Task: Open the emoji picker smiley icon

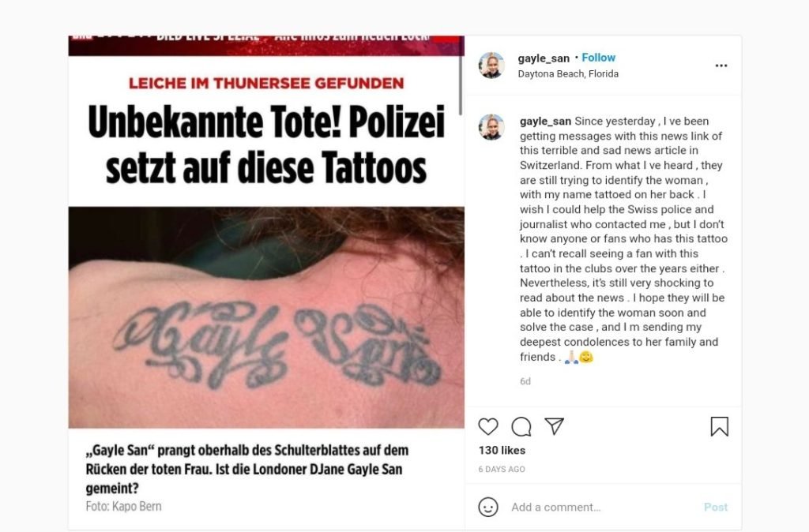Action: coord(488,507)
